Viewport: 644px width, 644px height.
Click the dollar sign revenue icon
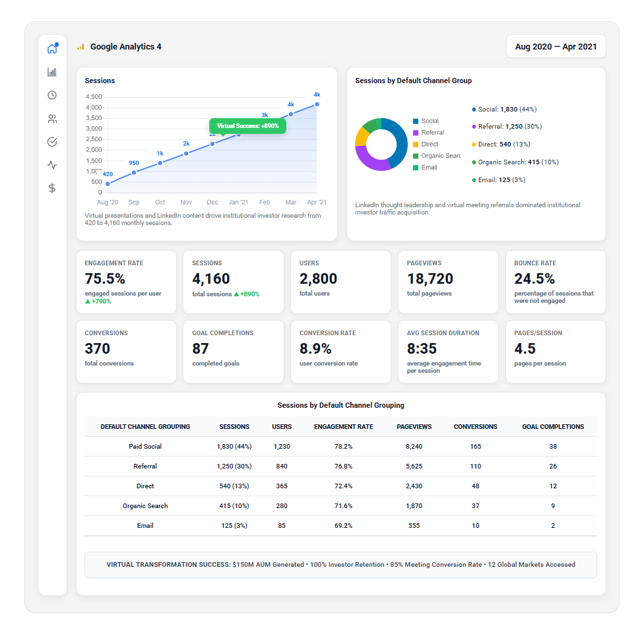point(52,188)
